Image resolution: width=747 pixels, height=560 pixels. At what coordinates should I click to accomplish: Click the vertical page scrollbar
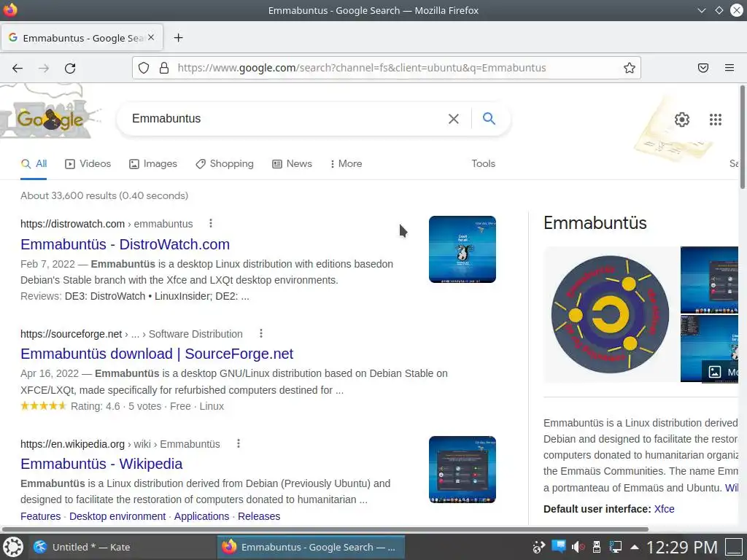pos(743,136)
